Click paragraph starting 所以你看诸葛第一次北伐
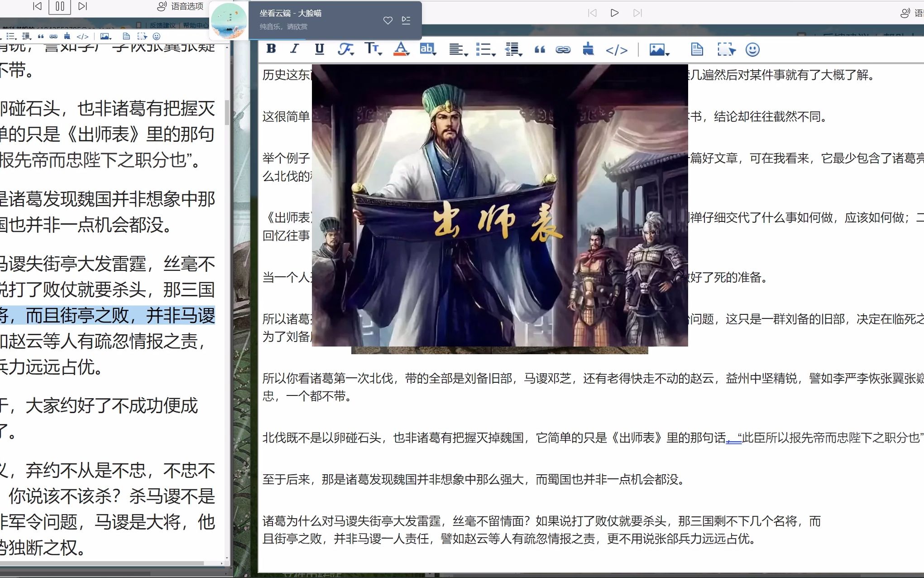Image resolution: width=924 pixels, height=578 pixels. tap(593, 387)
